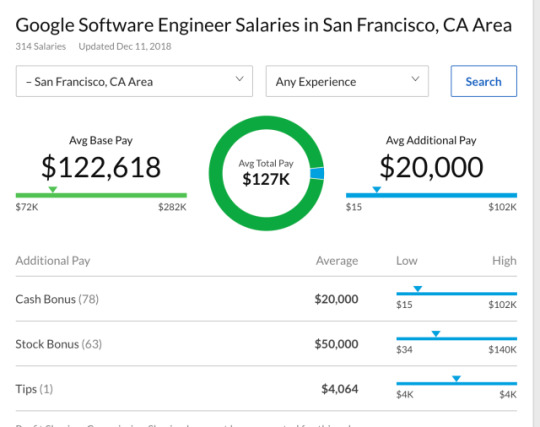The height and width of the screenshot is (427, 540).
Task: Click the blue Avg Additional Pay range bar
Action: (432, 195)
